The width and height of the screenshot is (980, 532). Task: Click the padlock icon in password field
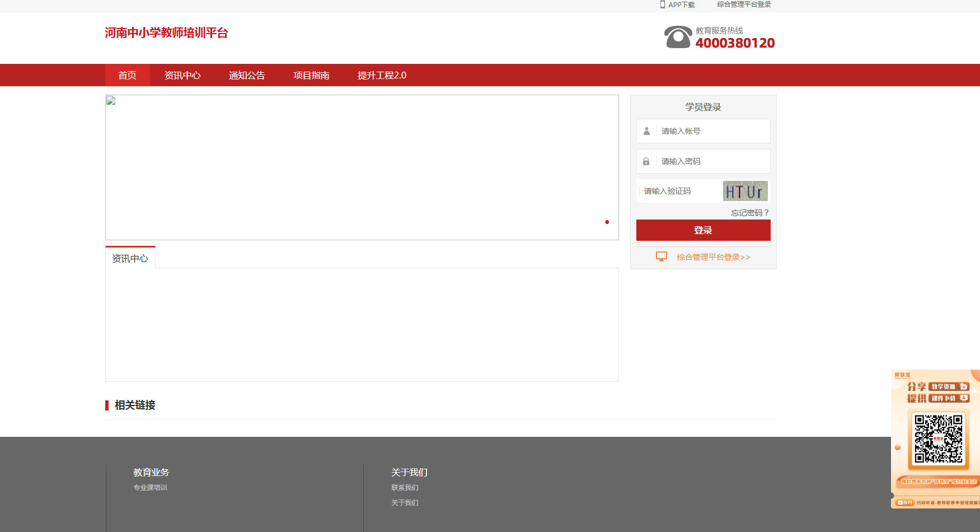click(646, 161)
